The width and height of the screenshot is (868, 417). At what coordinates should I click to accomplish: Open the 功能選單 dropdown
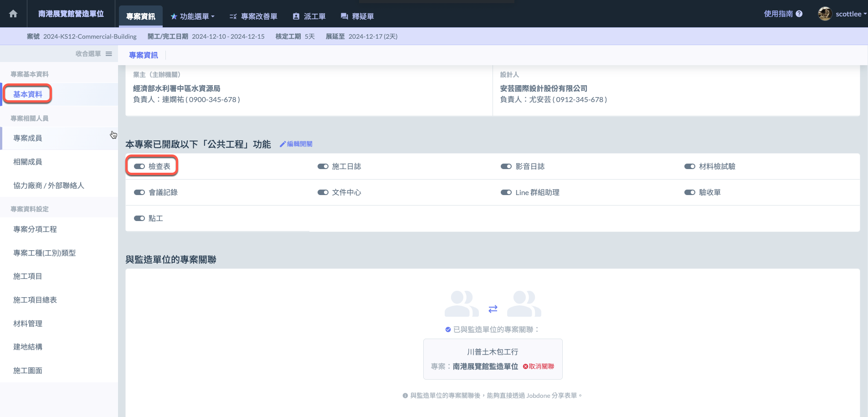click(x=192, y=16)
